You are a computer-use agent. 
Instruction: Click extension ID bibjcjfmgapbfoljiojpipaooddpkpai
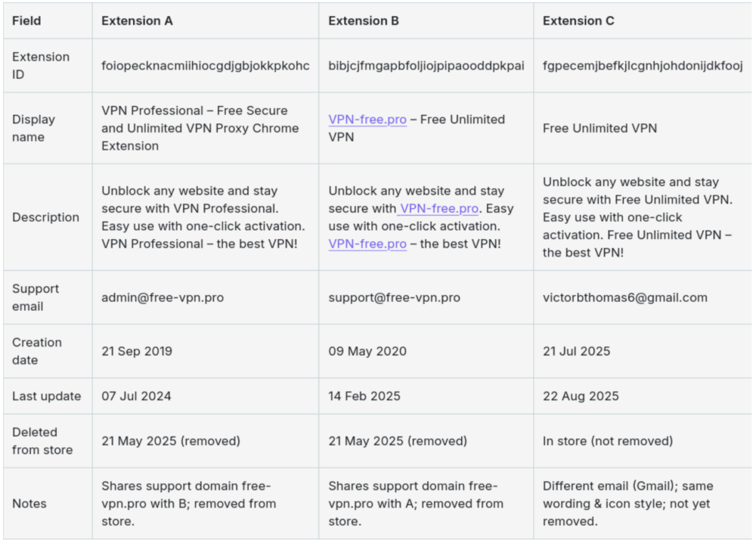(426, 66)
